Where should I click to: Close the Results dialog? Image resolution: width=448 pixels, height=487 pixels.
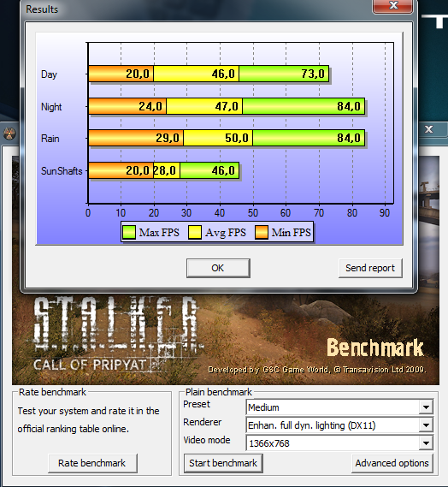click(393, 6)
